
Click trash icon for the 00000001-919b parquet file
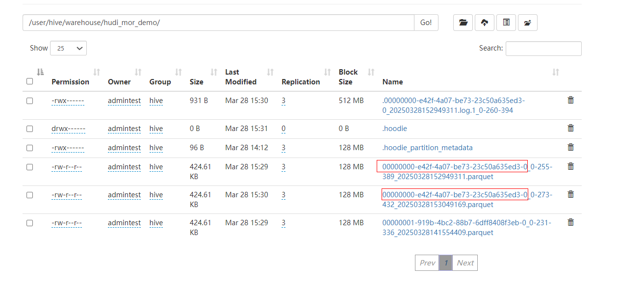[570, 222]
